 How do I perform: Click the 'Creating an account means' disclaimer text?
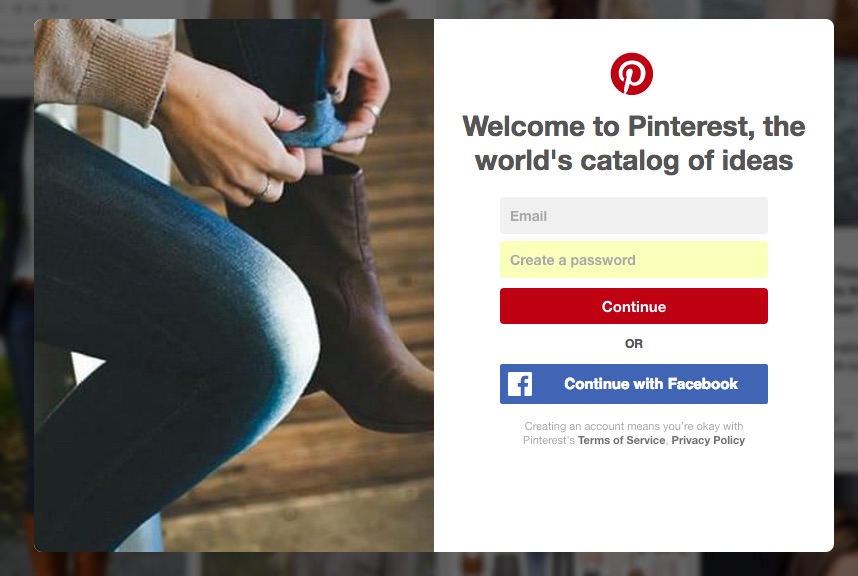(634, 433)
